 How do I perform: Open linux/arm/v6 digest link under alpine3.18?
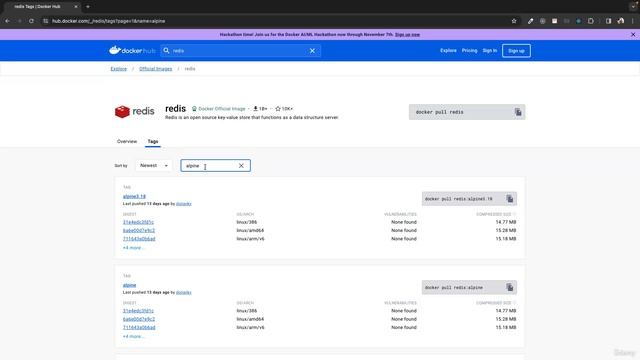click(139, 239)
